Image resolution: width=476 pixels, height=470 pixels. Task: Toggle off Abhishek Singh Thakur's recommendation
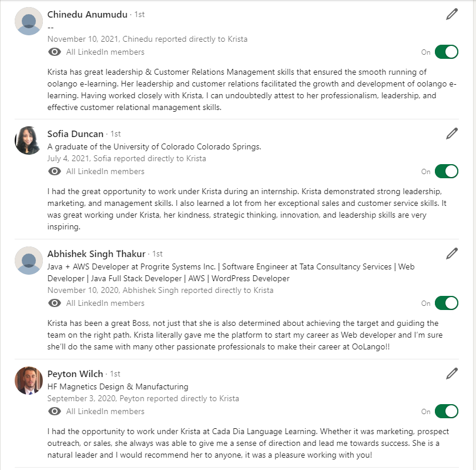click(x=446, y=304)
